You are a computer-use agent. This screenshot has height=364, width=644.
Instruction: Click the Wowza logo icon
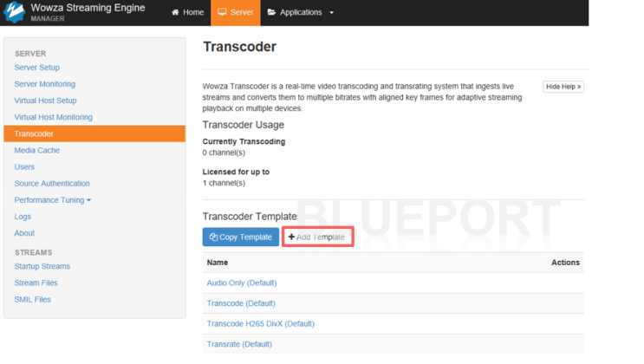15,12
